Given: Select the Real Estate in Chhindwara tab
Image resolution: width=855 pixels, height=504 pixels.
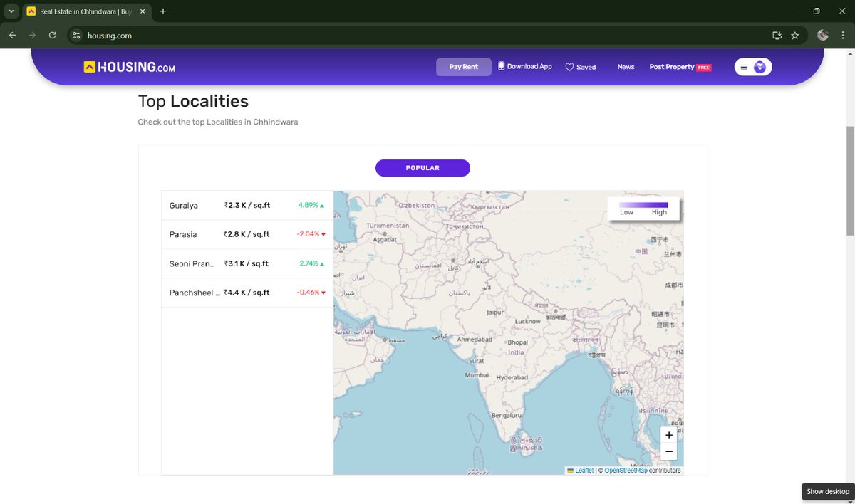Looking at the screenshot, I should 86,12.
